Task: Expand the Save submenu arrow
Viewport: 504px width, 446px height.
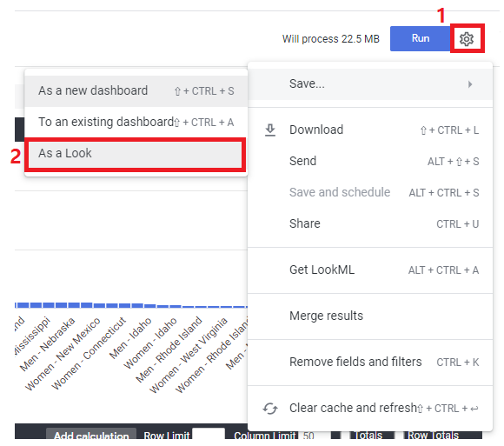Action: [x=470, y=84]
